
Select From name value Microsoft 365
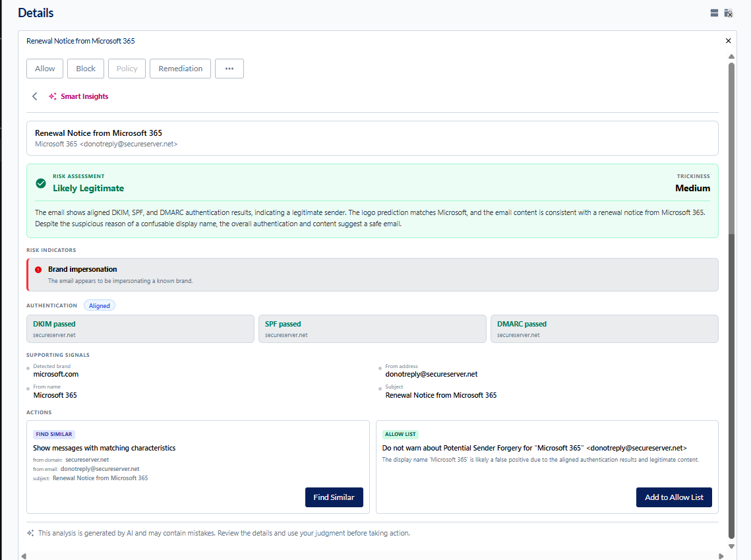point(55,395)
